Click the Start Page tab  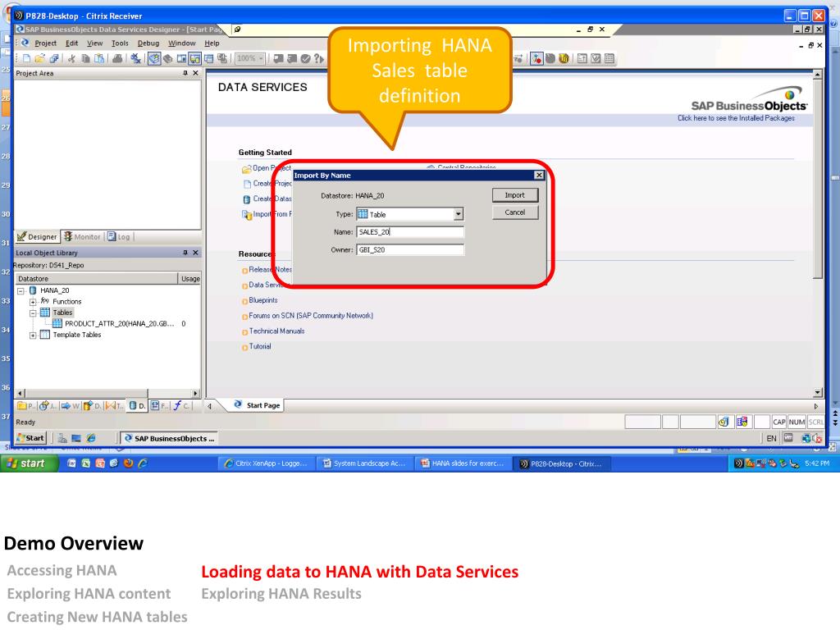tap(257, 405)
